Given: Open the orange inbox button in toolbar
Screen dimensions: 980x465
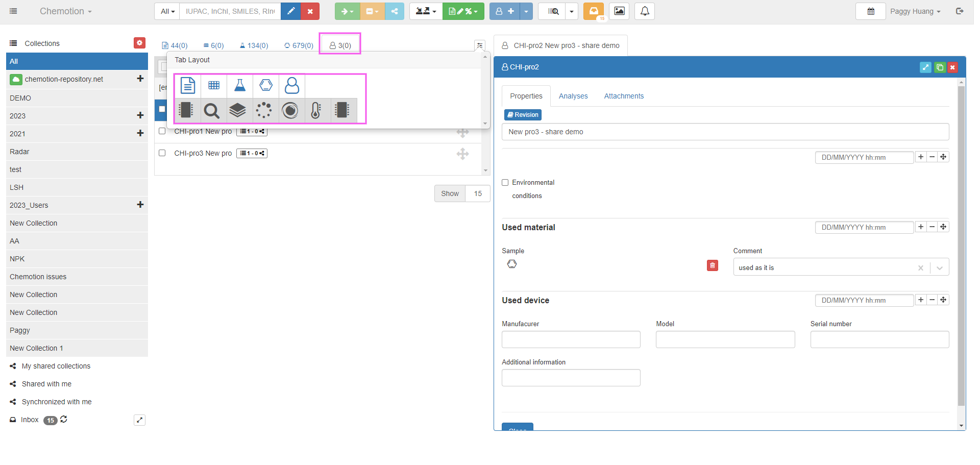Looking at the screenshot, I should pos(594,11).
